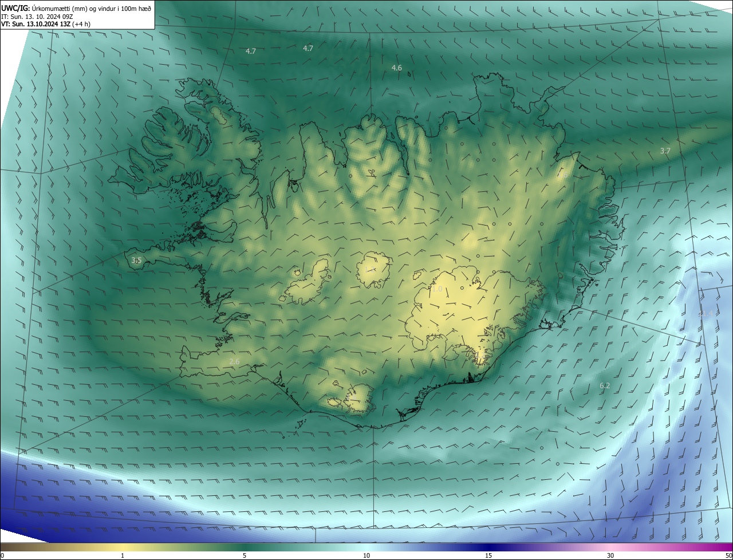Click the VT: Sun. 13.10.2024 13Z (+4 h) line
Screen dimensions: 733x560
click(46, 24)
